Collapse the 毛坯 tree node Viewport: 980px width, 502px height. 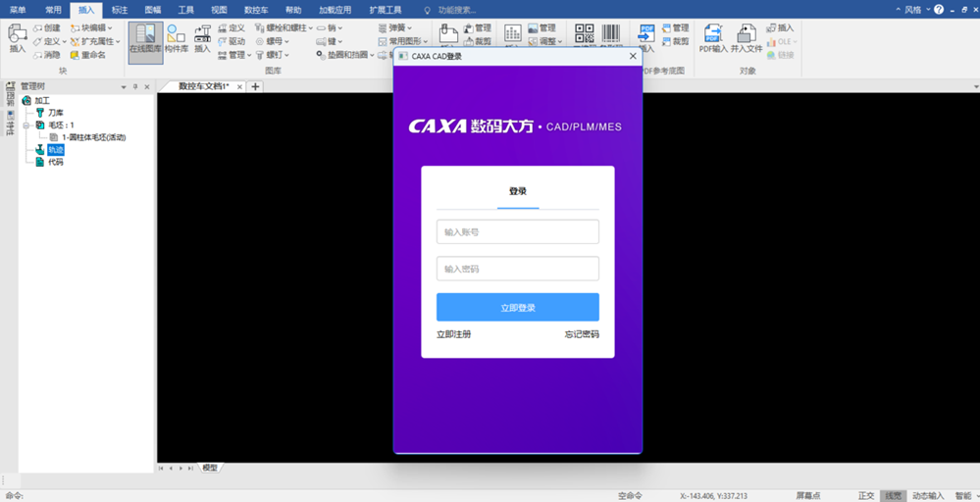(26, 125)
